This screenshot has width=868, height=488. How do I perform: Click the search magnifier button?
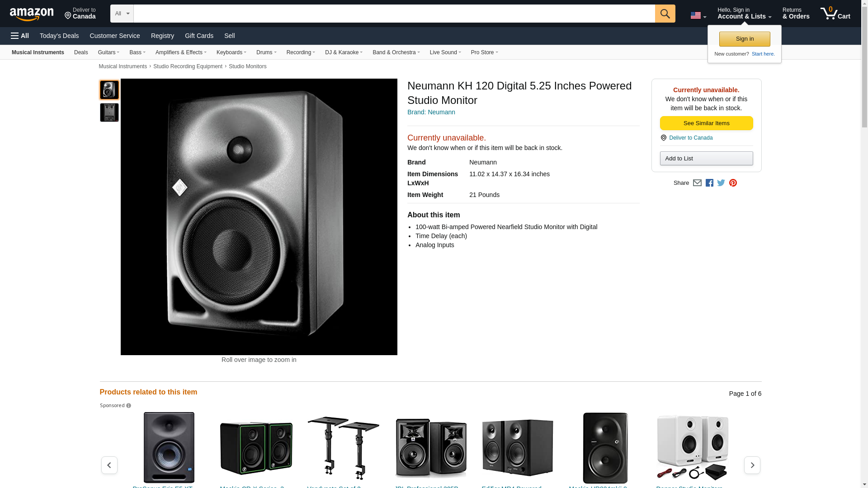tap(665, 14)
